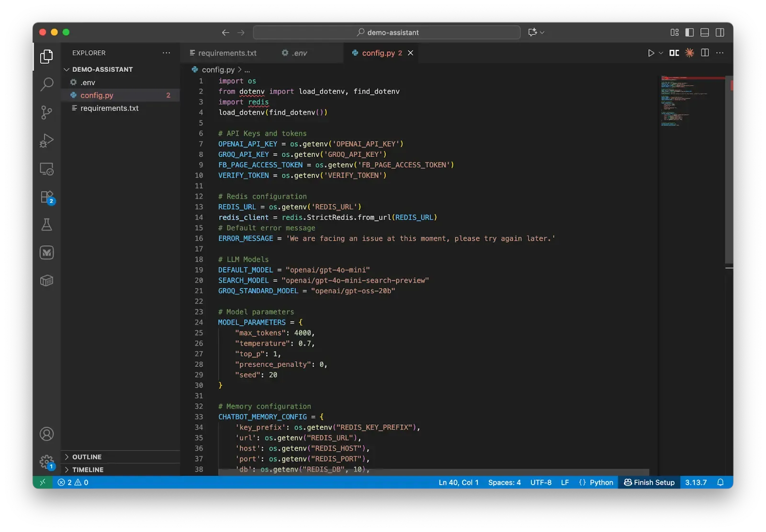The height and width of the screenshot is (532, 766).
Task: Expand the OUTLINE section
Action: click(x=87, y=457)
